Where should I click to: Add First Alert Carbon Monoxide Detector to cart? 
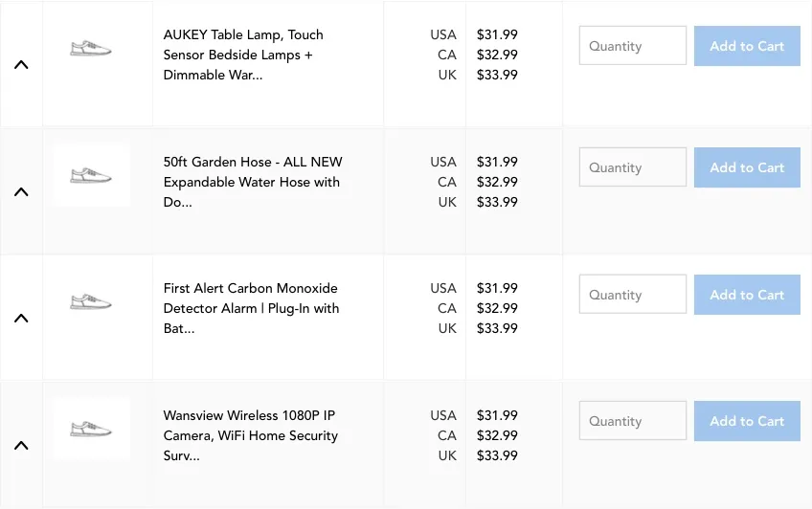point(747,295)
